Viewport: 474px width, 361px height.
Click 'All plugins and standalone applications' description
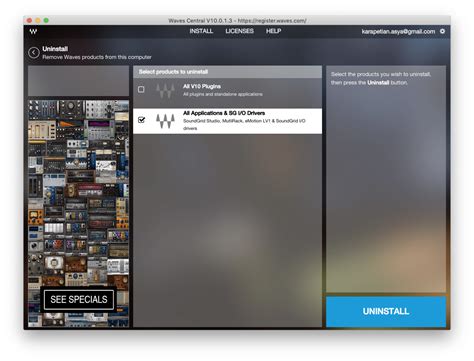[x=223, y=94]
